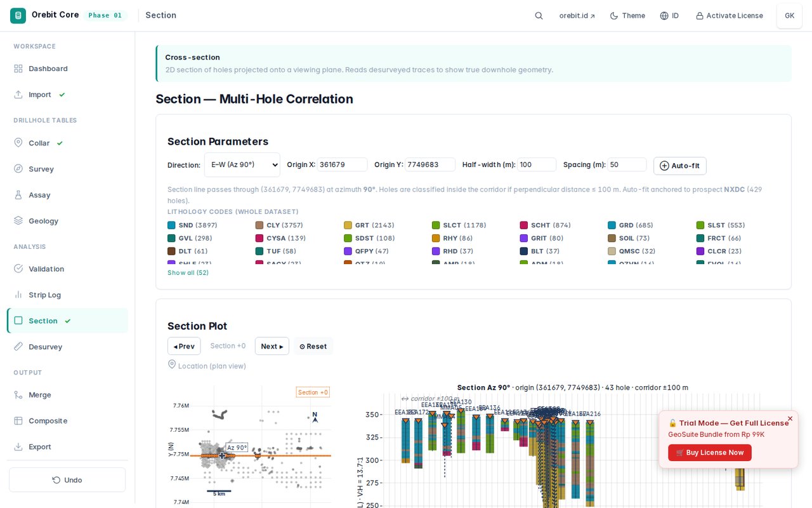Click the SLCT green color swatch

pos(436,225)
